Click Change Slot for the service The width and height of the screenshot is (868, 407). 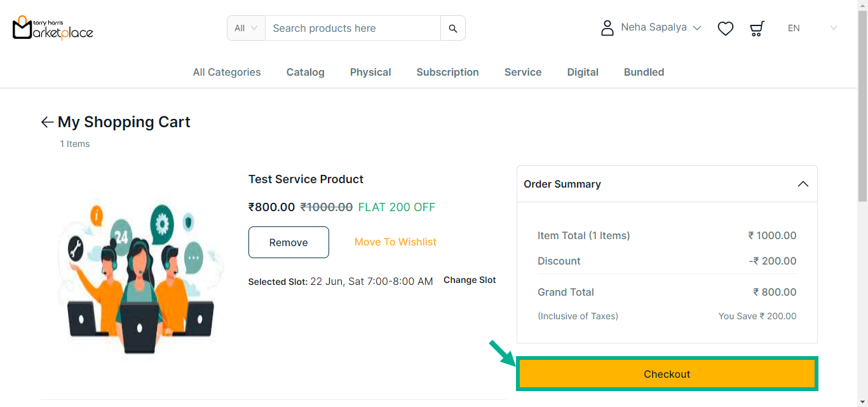tap(470, 280)
